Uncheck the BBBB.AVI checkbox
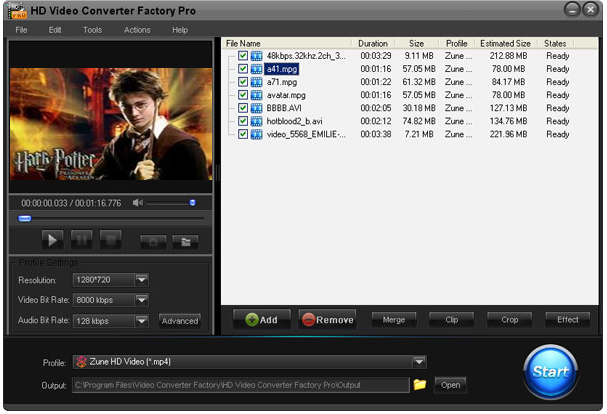 [x=243, y=108]
